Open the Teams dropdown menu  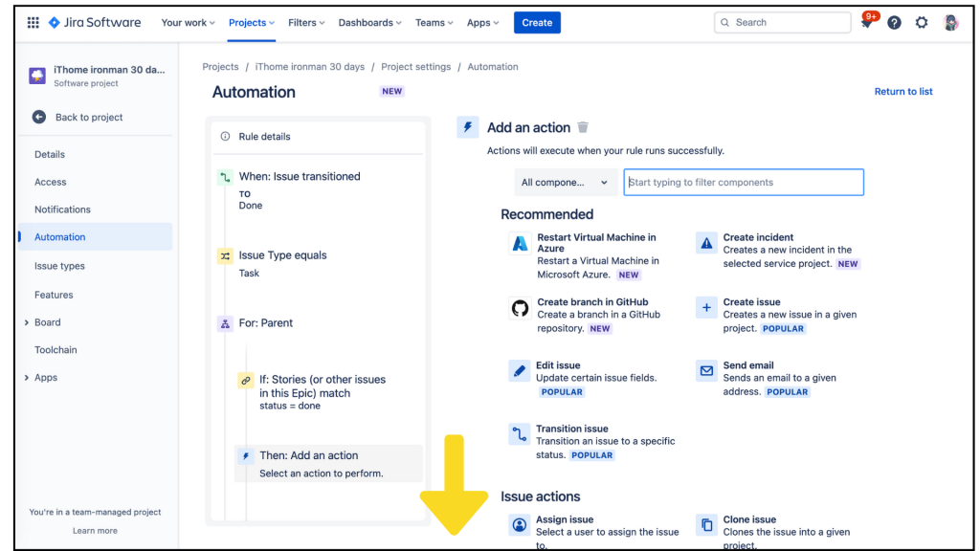pyautogui.click(x=434, y=23)
